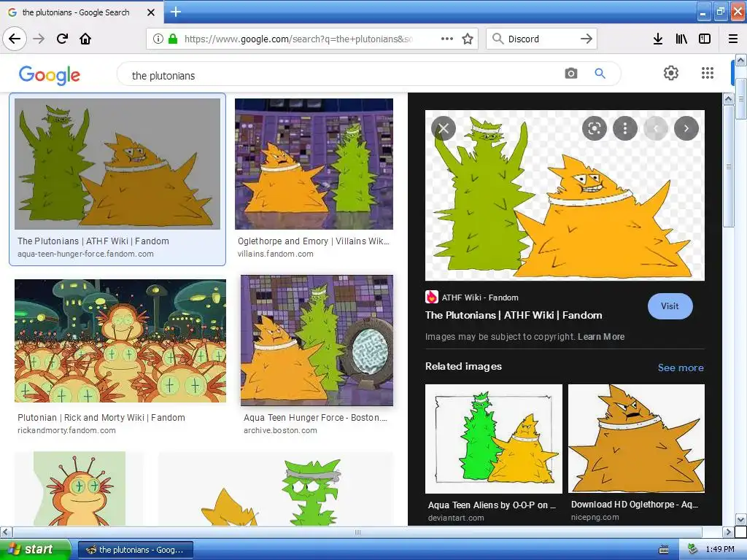Open the orange alien thumbnail in bottom row
Screen dimensions: 747x560
click(x=80, y=489)
